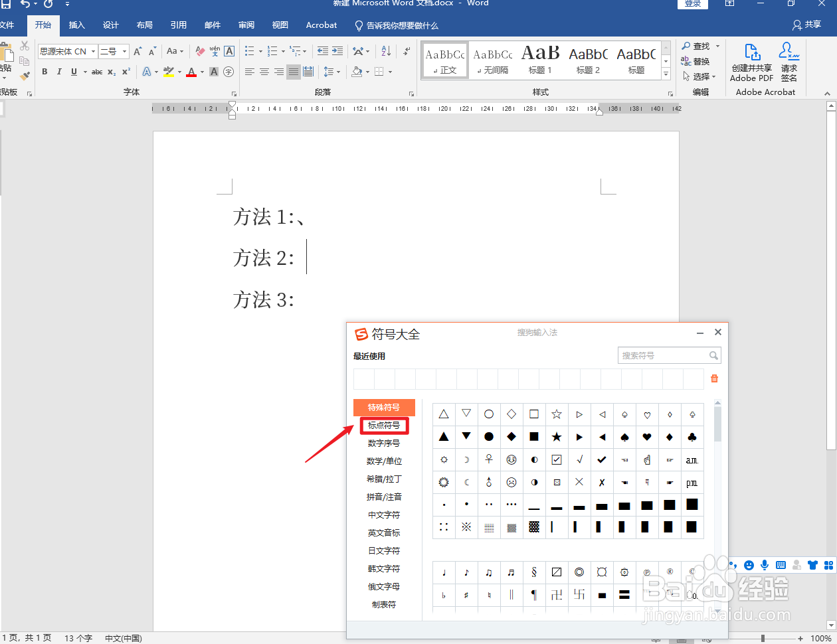Viewport: 837px width, 644px height.
Task: Click the symbol search input field
Action: click(x=664, y=355)
